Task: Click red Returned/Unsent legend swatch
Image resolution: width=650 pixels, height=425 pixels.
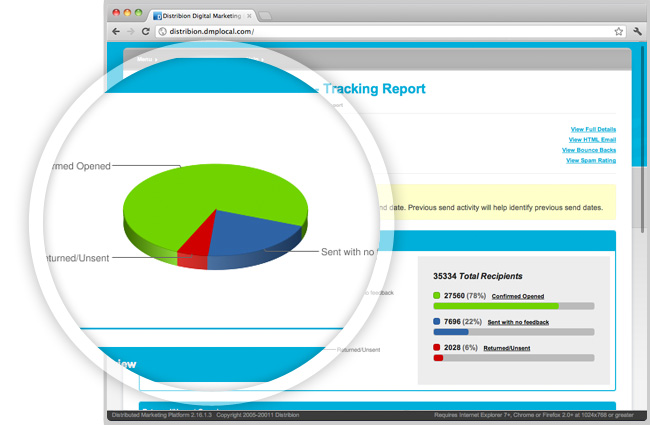Action: (437, 347)
